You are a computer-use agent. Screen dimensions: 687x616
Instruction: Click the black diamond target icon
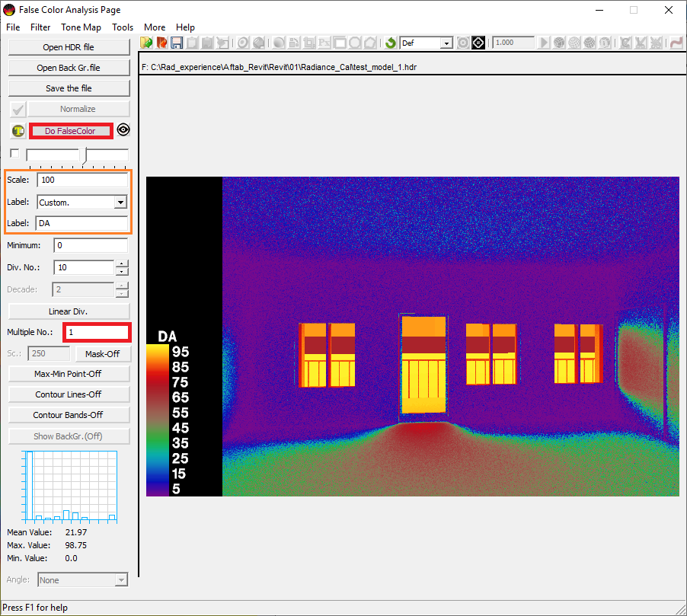click(x=478, y=43)
